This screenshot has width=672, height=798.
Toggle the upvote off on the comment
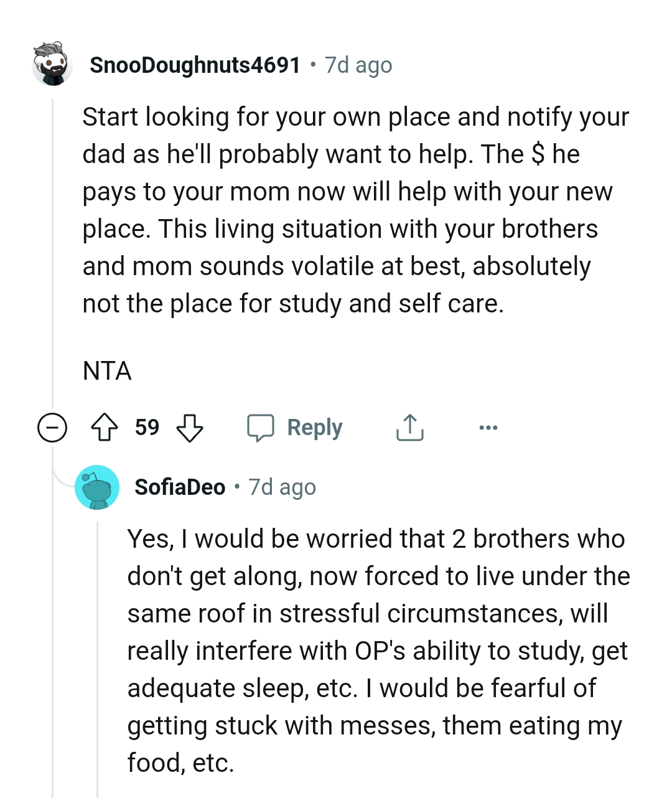pos(106,427)
